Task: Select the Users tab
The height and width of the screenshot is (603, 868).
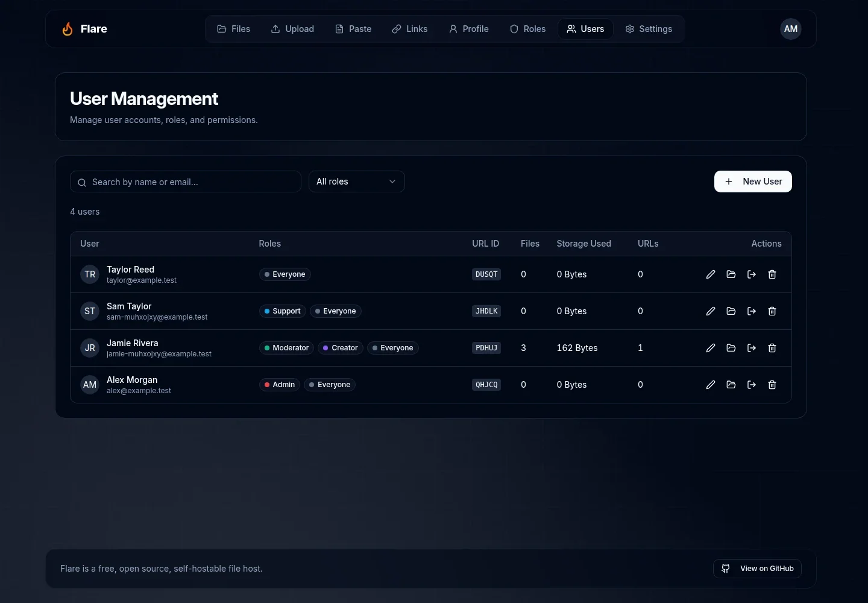Action: tap(585, 29)
